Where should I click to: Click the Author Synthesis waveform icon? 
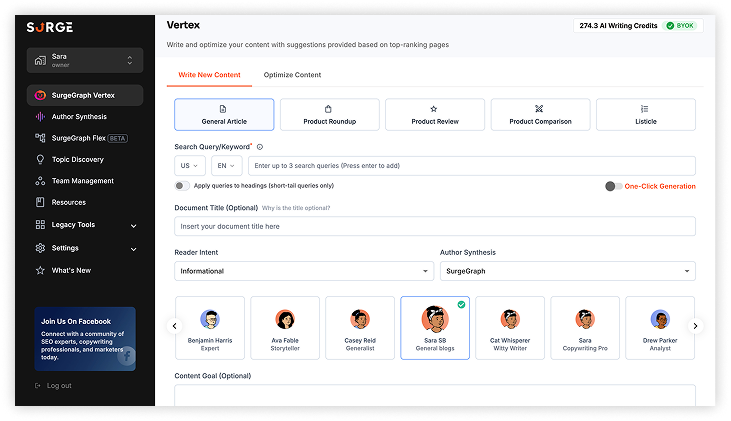[41, 117]
